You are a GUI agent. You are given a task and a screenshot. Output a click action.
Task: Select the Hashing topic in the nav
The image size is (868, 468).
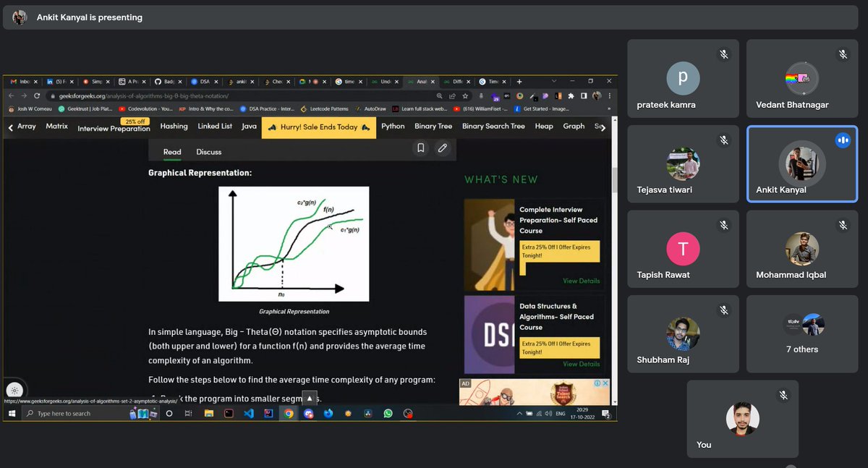click(x=174, y=127)
